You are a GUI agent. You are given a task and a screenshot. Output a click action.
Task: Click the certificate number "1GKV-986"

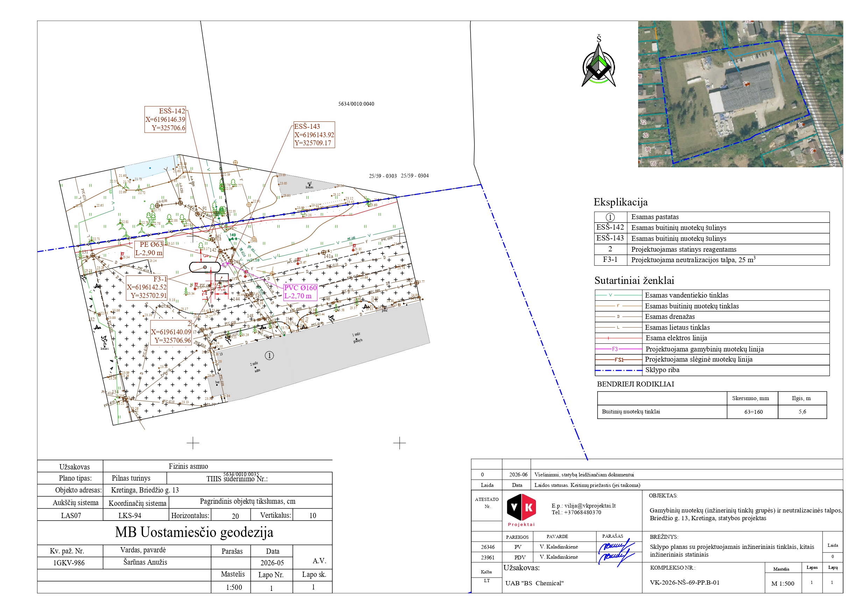pyautogui.click(x=69, y=563)
